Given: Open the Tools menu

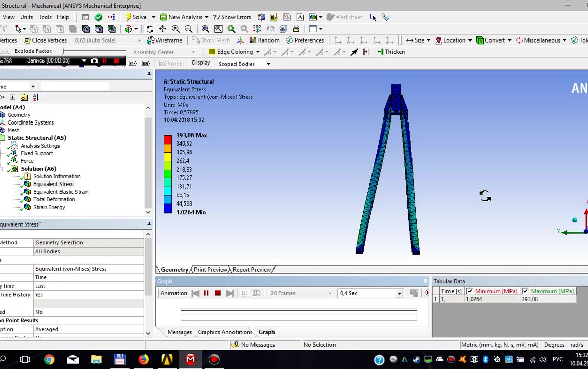Looking at the screenshot, I should pos(45,17).
